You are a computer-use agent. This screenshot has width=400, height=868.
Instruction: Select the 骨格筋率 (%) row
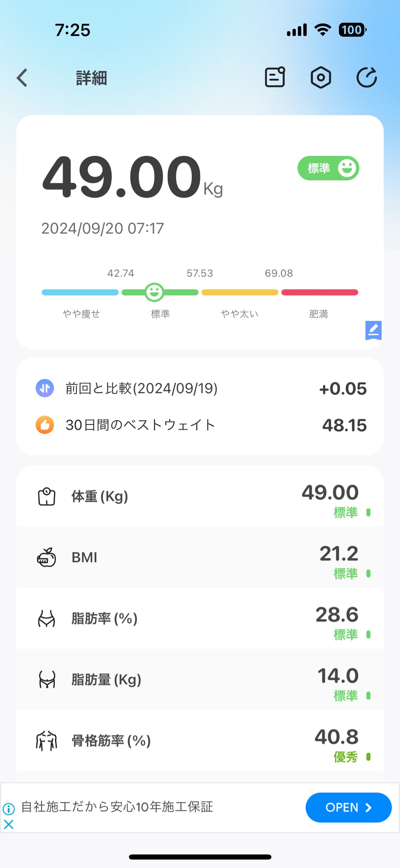tap(200, 741)
